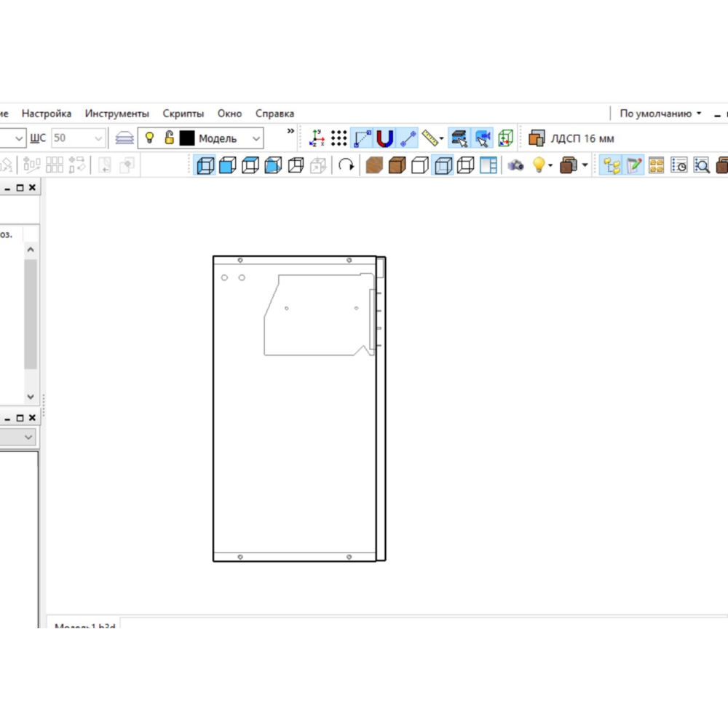The height and width of the screenshot is (728, 728).
Task: Click the camera icon in the toolbar
Action: (x=515, y=166)
